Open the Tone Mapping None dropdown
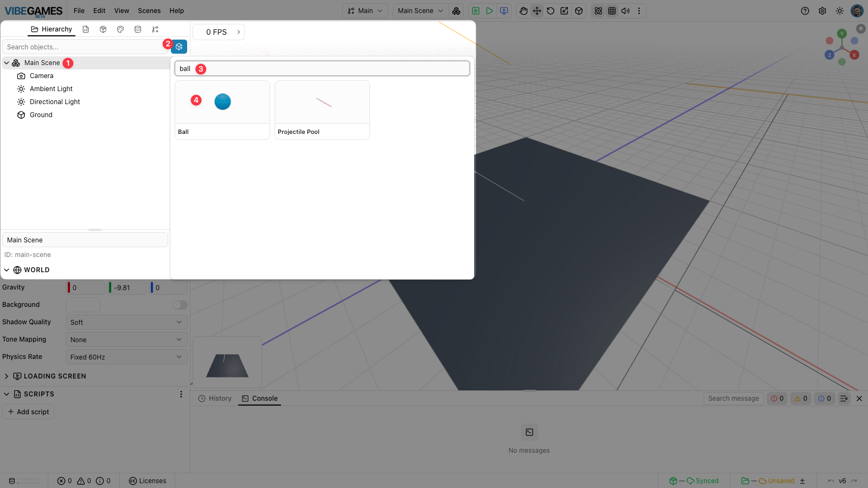The width and height of the screenshot is (868, 488). [126, 339]
